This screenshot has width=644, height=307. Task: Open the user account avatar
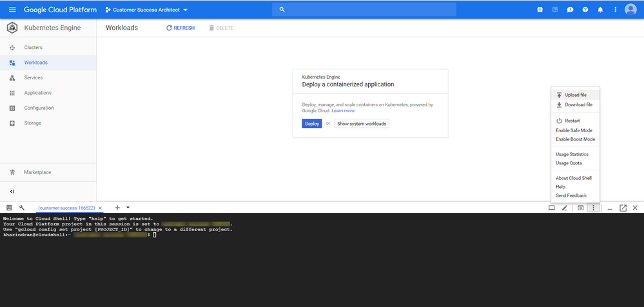click(x=630, y=10)
